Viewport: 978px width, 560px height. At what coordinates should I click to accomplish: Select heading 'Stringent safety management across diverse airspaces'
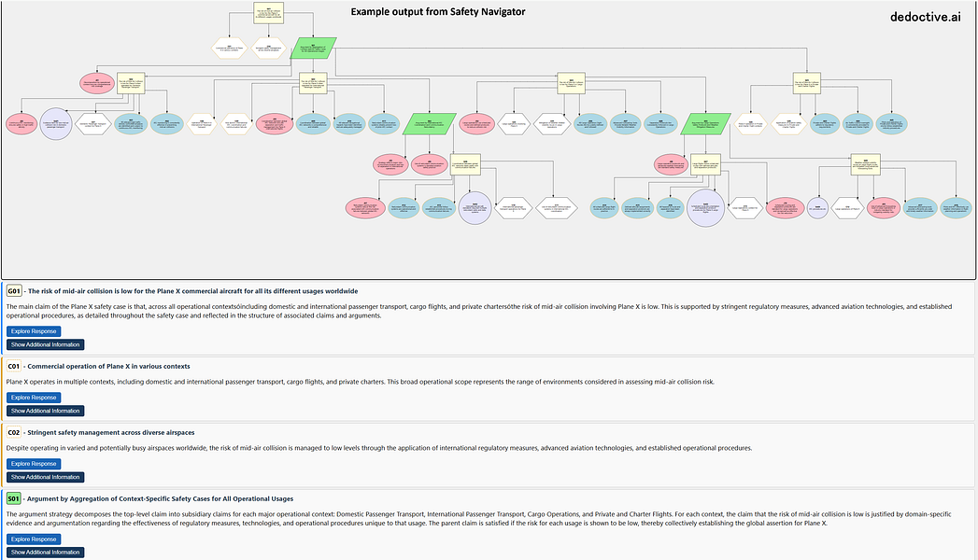[111, 432]
